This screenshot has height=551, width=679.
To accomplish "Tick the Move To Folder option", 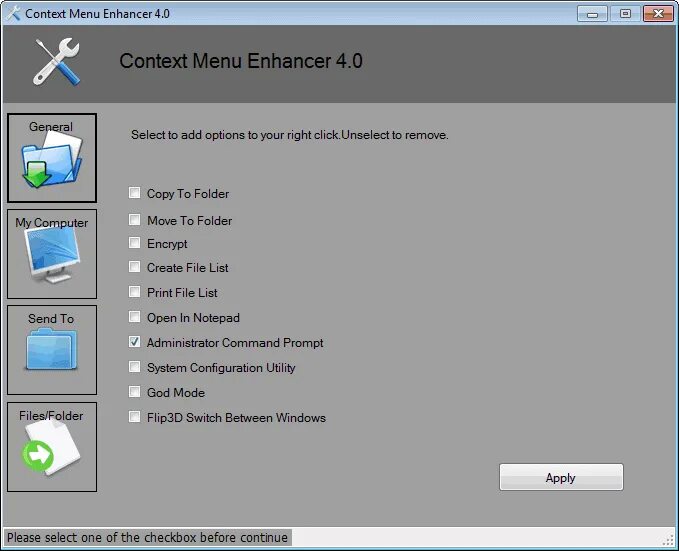I will [x=135, y=220].
